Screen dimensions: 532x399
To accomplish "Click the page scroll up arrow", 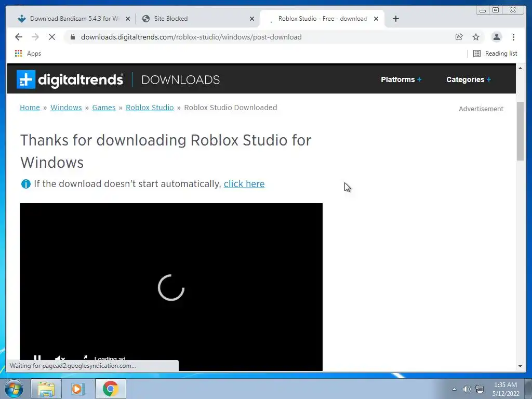I will pos(520,68).
